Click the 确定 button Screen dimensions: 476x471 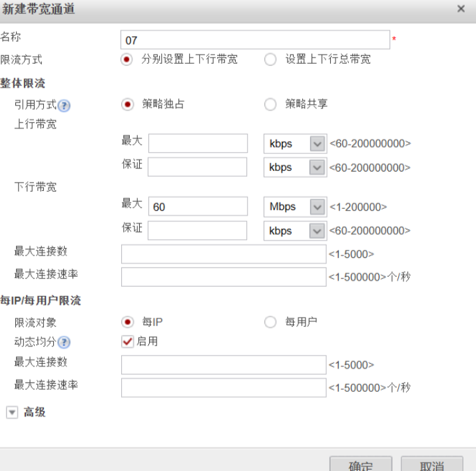pos(361,464)
